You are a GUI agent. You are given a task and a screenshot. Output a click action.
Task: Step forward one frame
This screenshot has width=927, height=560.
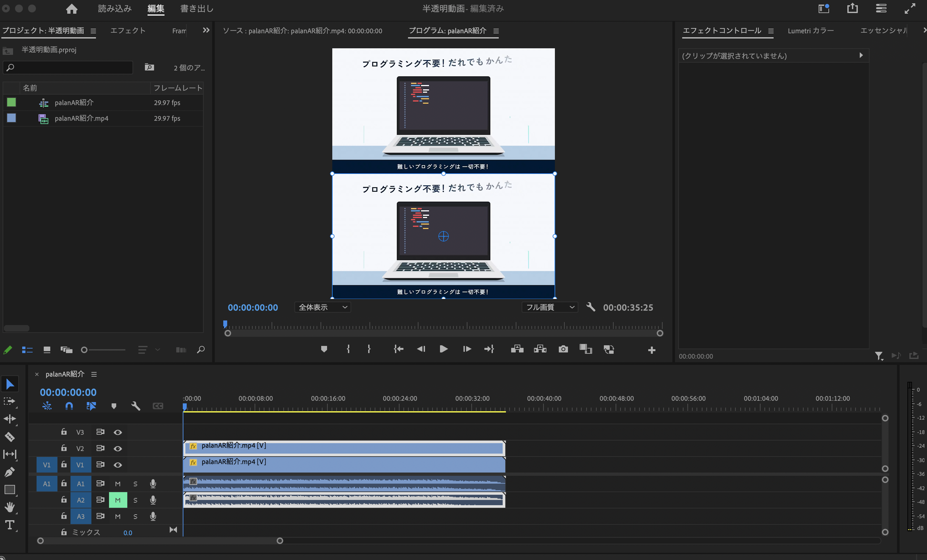pyautogui.click(x=467, y=350)
